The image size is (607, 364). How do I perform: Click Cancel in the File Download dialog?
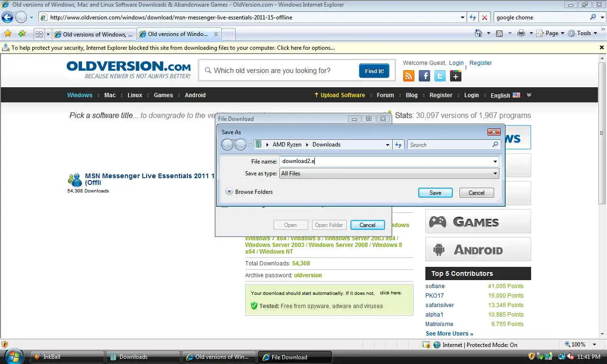click(368, 225)
